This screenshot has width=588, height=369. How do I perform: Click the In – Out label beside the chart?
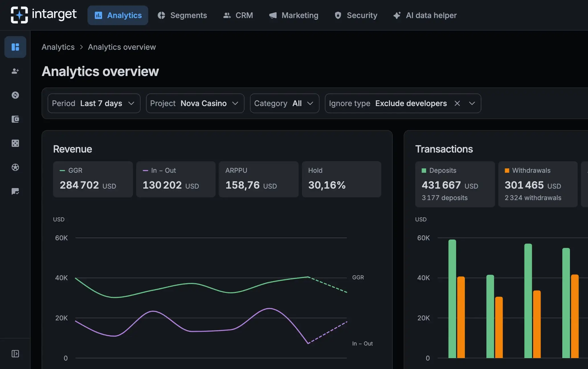362,343
